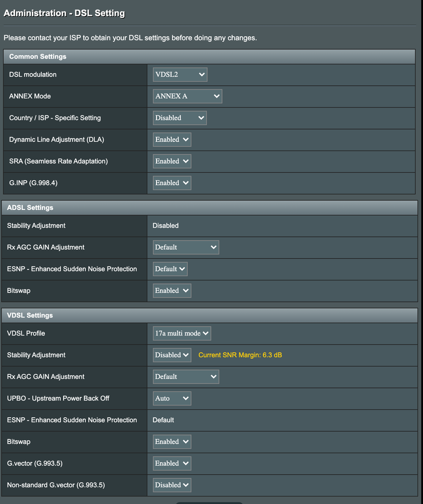
Task: Disable Dynamic Line Adjustment (DLA)
Action: (x=172, y=139)
